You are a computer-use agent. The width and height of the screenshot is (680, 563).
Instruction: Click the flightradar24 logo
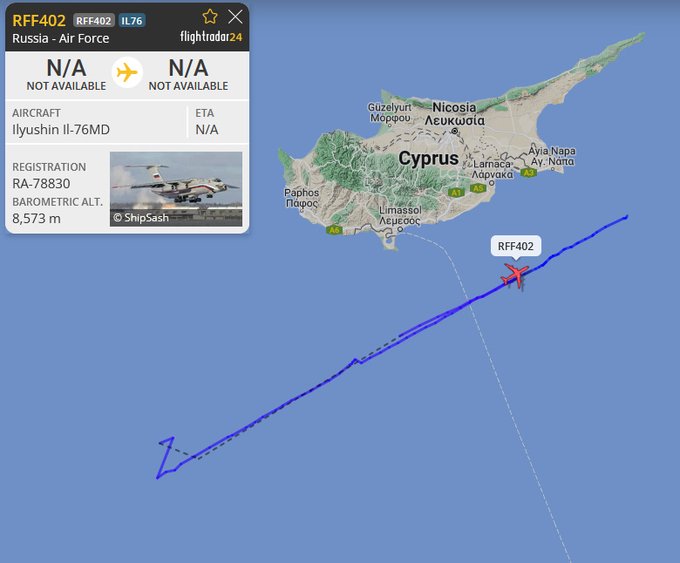(211, 37)
